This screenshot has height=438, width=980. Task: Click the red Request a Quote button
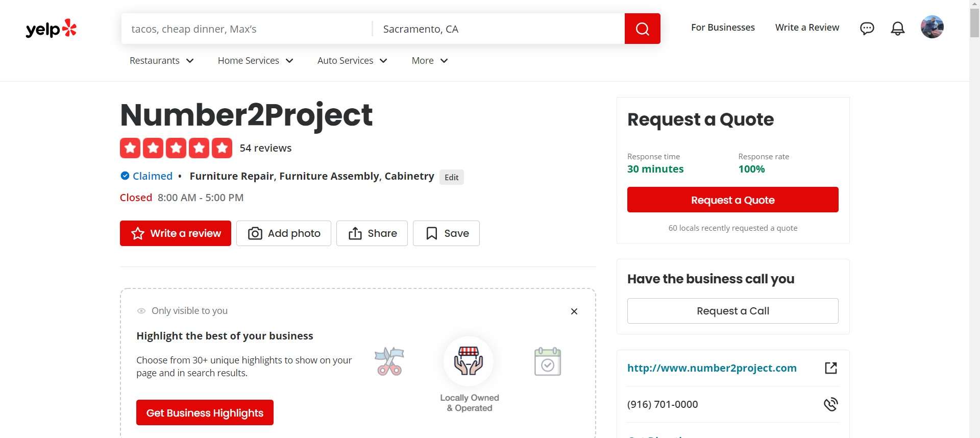pyautogui.click(x=732, y=200)
